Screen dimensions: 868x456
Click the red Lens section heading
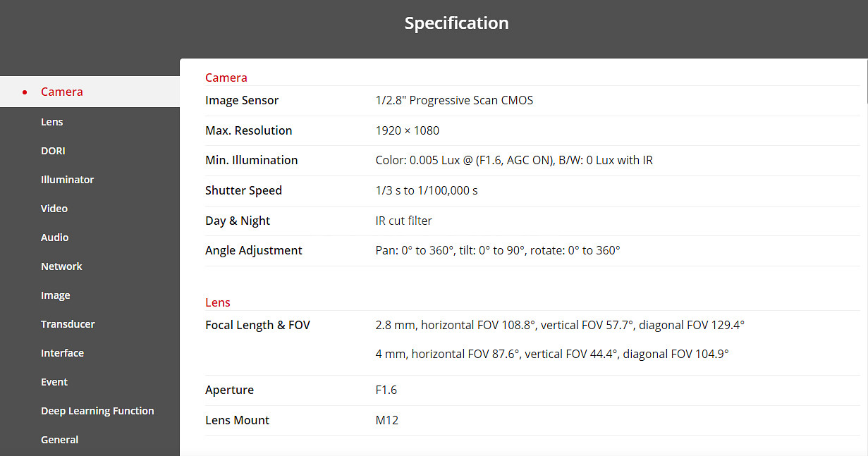click(217, 302)
